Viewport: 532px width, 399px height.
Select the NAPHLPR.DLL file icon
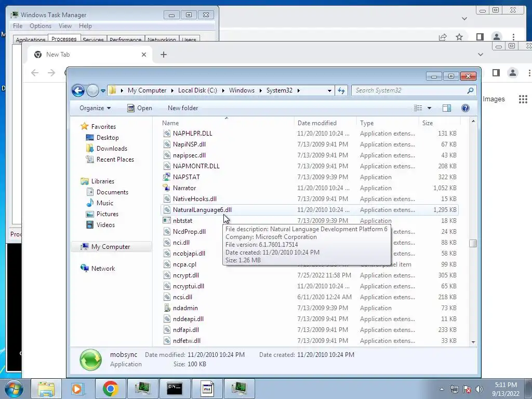point(167,134)
